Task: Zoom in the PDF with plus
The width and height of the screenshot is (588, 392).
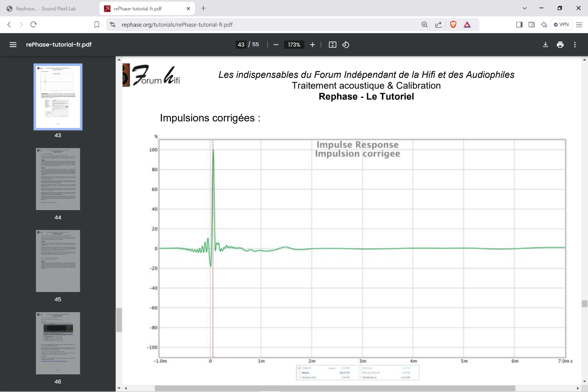Action: [x=312, y=45]
